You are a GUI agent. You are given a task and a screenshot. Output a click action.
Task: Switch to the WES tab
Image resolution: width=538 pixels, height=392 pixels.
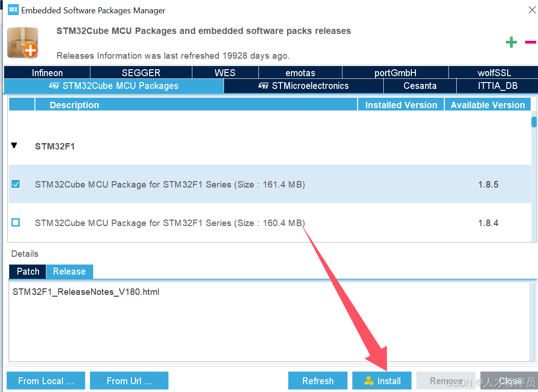(225, 72)
